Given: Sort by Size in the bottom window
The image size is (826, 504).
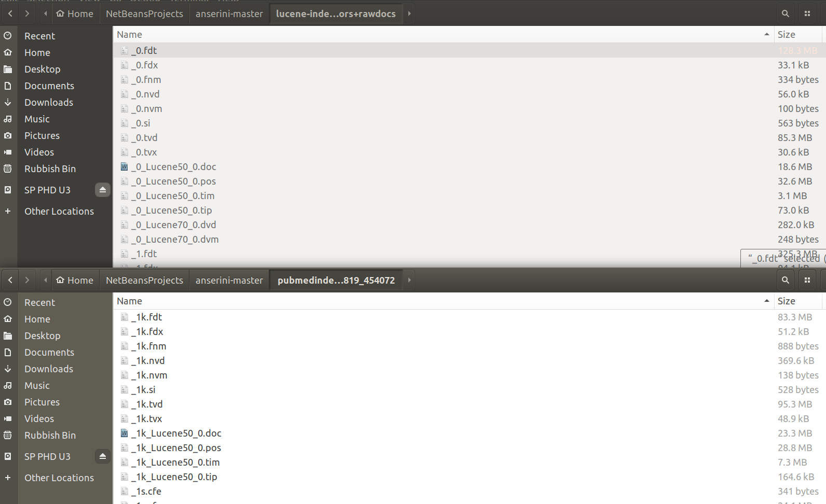Looking at the screenshot, I should (798, 301).
